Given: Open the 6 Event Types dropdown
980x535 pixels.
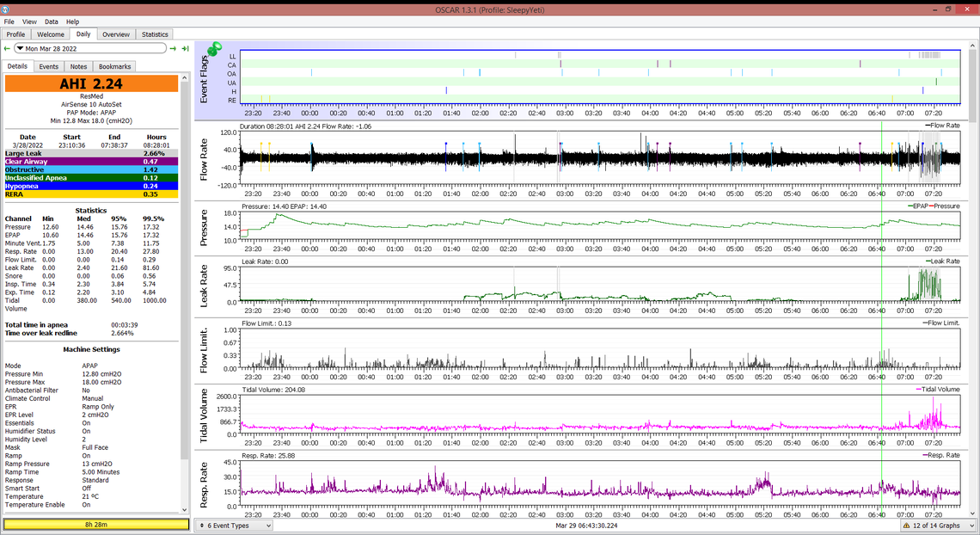Looking at the screenshot, I should (x=234, y=526).
